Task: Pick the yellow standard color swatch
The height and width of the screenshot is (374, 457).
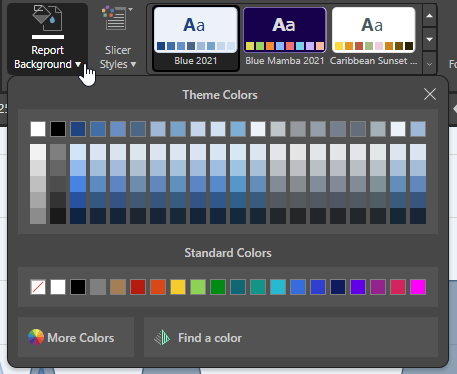Action: pos(178,287)
